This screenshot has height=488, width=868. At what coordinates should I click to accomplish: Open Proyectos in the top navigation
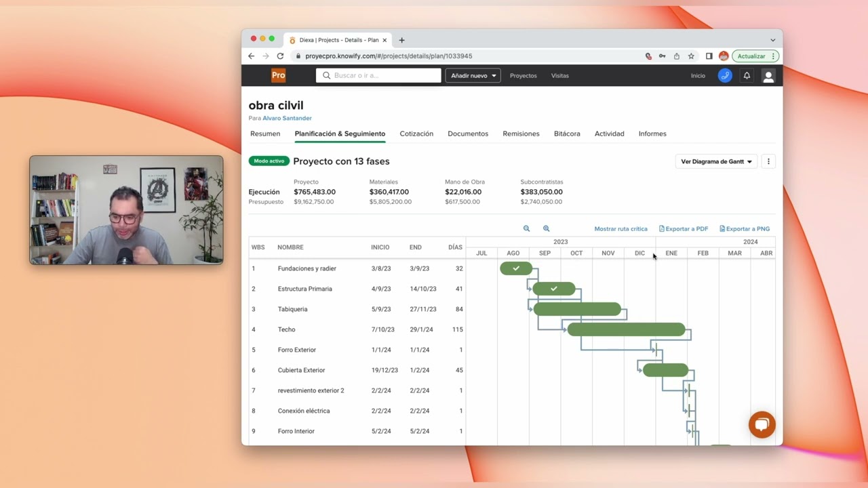[x=523, y=76]
